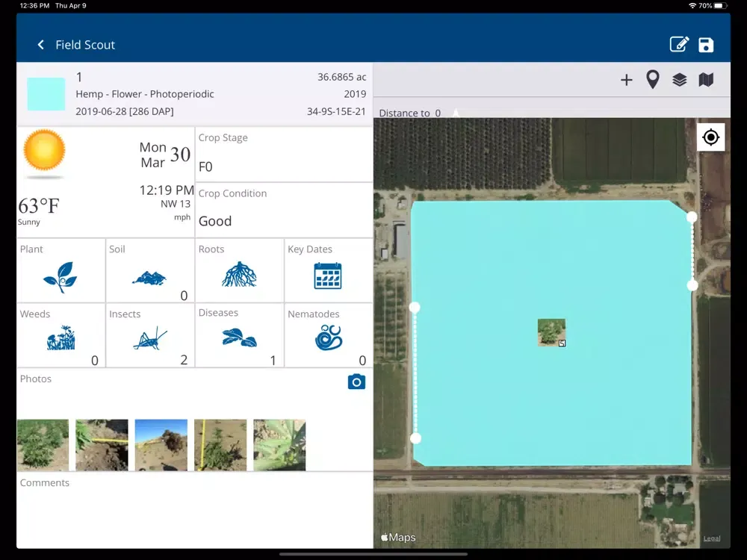Select the Crop Stage field showing F0
Viewport: 747px width, 560px height.
284,155
